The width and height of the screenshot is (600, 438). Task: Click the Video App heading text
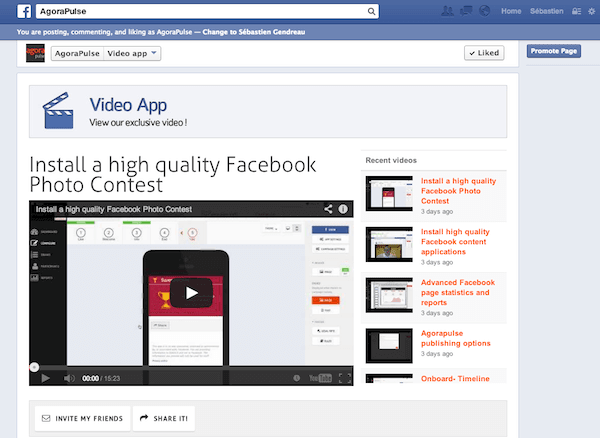click(x=128, y=105)
